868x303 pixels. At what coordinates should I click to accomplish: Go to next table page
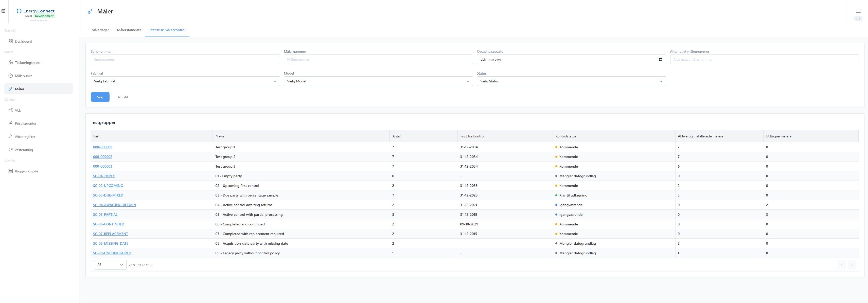(851, 264)
